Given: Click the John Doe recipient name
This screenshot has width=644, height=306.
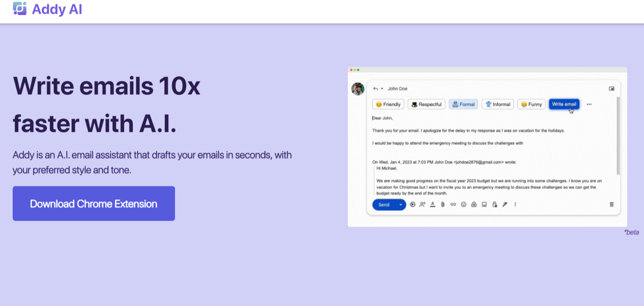Looking at the screenshot, I should click(x=397, y=88).
